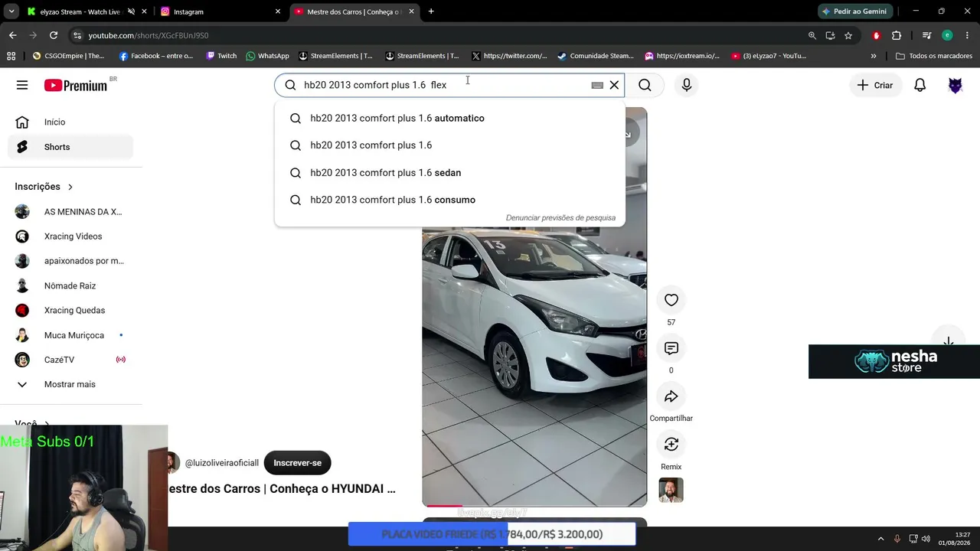Seek on the Short's red progress bar
The height and width of the screenshot is (551, 980).
point(534,506)
